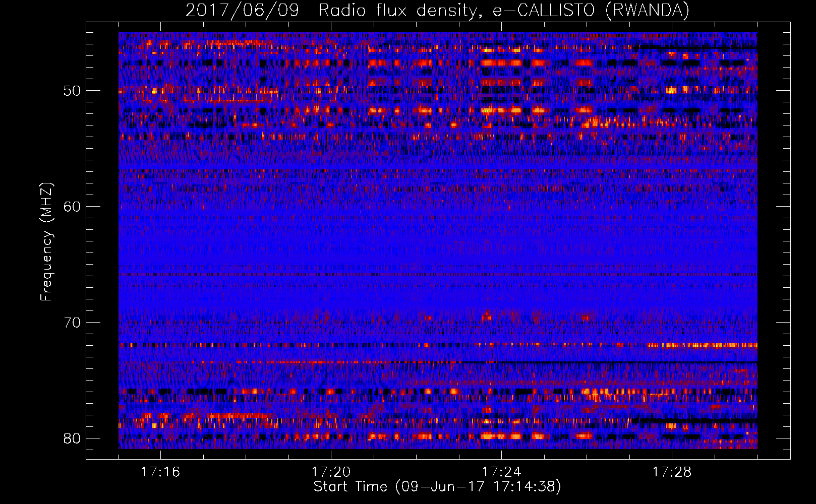Click the 50 MHz frequency tick label
Image resolution: width=816 pixels, height=504 pixels.
click(x=72, y=91)
